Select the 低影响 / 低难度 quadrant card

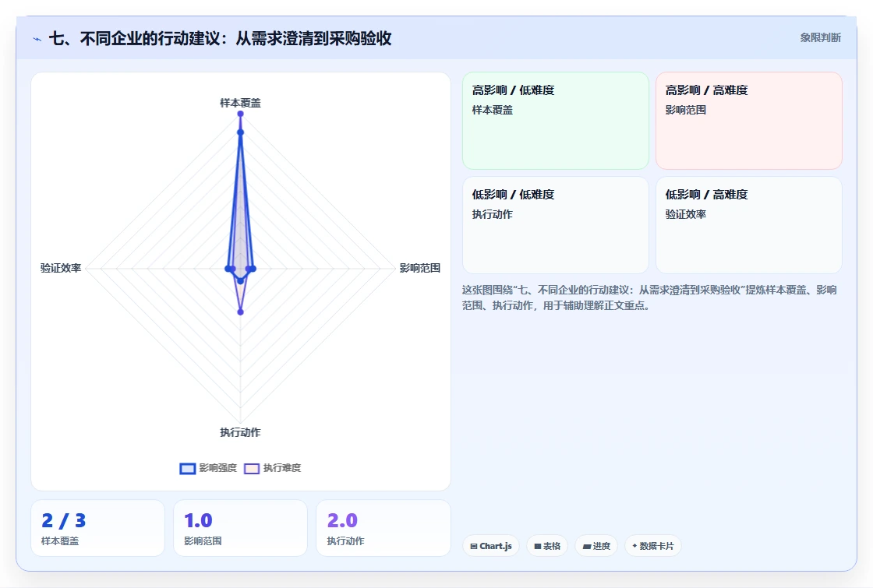coord(556,225)
